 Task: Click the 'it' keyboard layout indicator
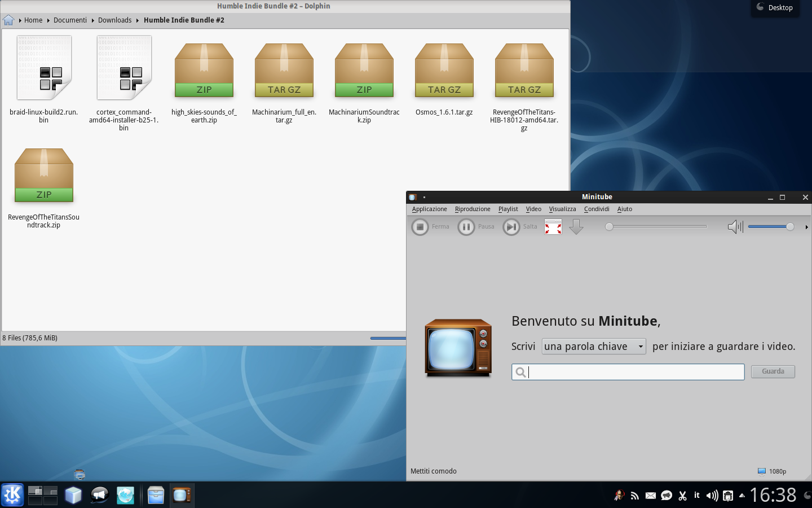tap(697, 495)
